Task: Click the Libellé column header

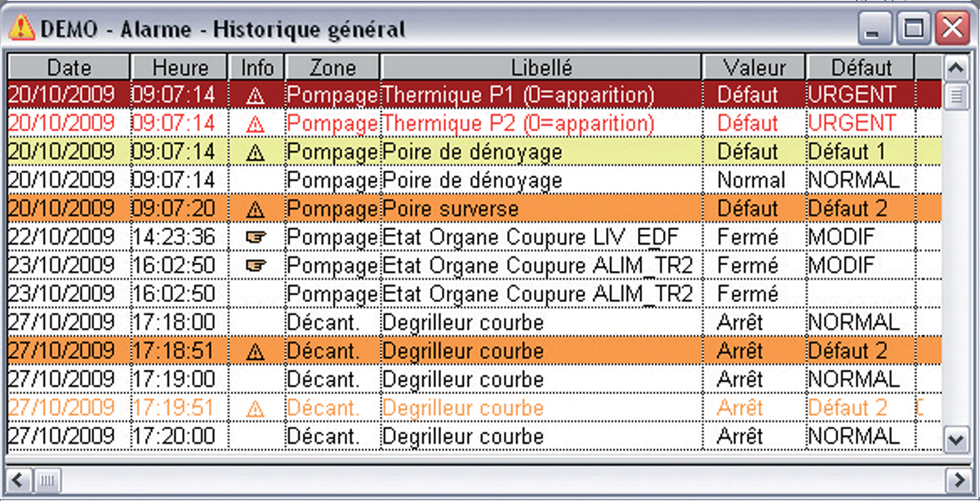Action: click(x=541, y=68)
